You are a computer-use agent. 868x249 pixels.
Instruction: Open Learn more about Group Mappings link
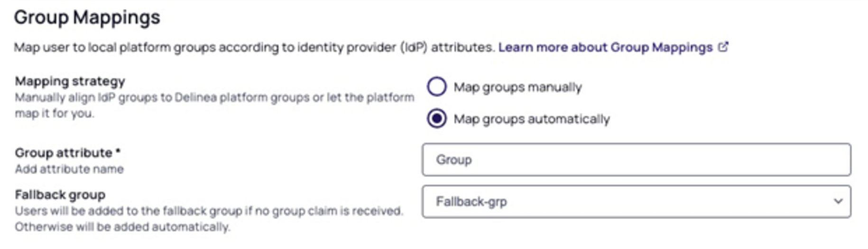click(x=605, y=47)
